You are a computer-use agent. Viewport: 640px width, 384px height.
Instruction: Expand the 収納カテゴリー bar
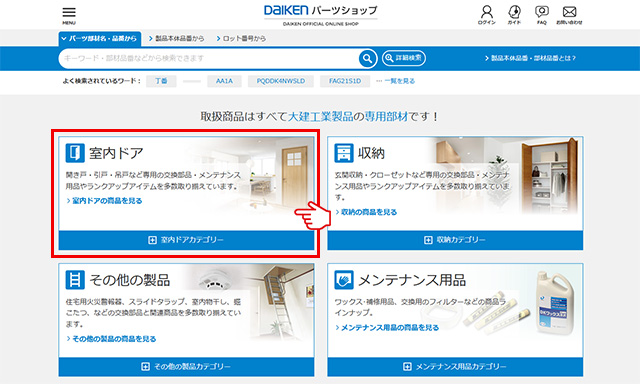455,240
